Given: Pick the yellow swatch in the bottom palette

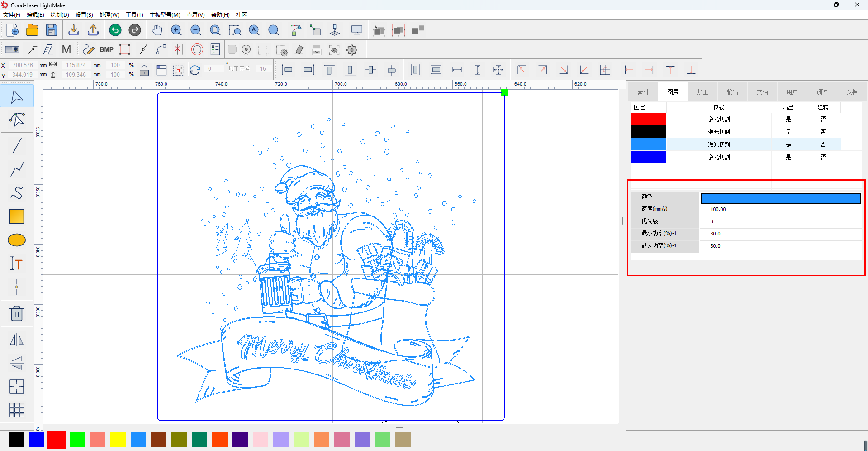Looking at the screenshot, I should point(118,440).
